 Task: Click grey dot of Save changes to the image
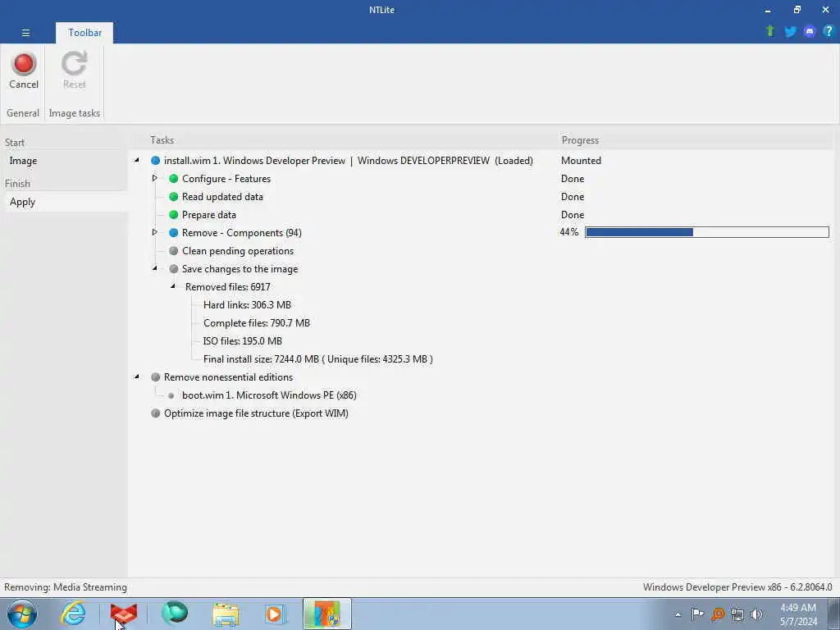tap(174, 269)
